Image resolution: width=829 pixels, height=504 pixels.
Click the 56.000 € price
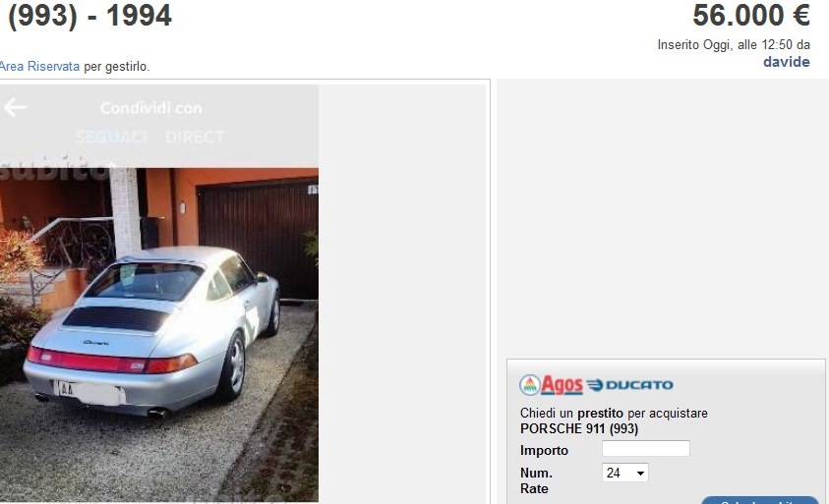pyautogui.click(x=751, y=15)
